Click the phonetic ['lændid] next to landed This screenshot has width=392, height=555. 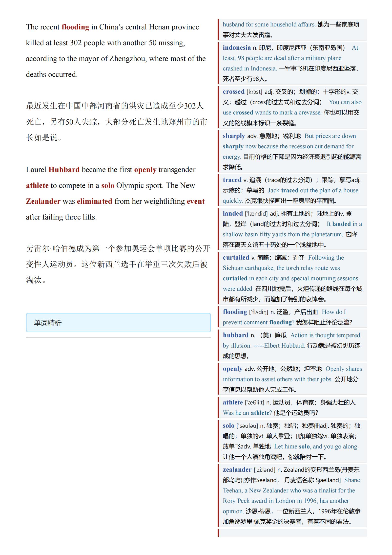(256, 214)
